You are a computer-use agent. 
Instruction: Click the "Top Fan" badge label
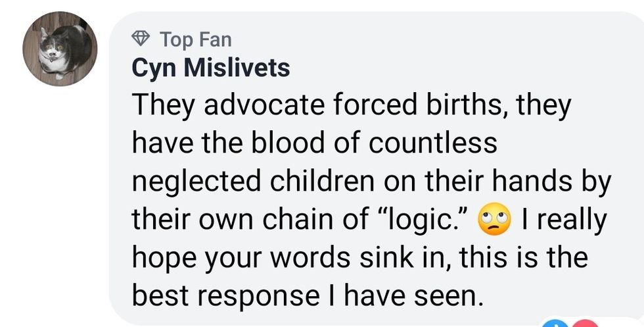click(196, 39)
